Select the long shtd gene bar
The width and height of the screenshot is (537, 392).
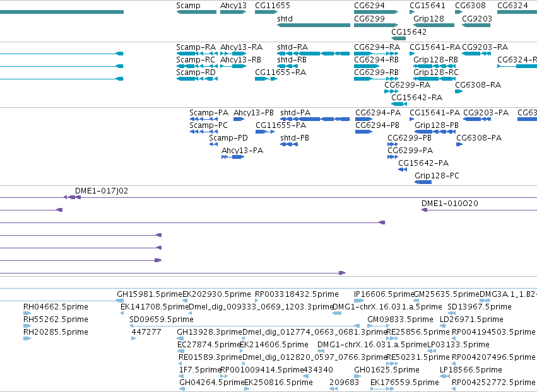pyautogui.click(x=314, y=25)
